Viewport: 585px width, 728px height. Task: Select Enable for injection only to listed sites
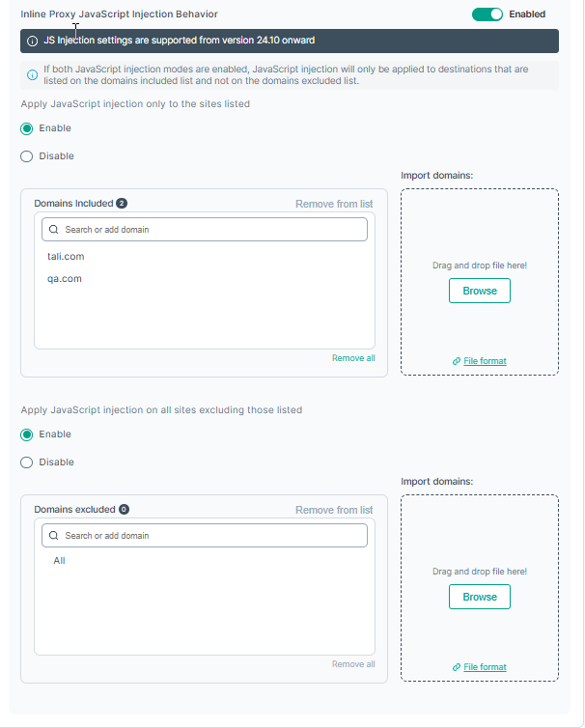click(x=27, y=128)
